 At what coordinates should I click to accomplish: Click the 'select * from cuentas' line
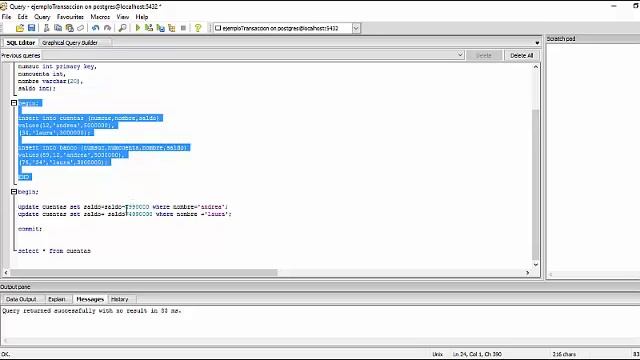pos(54,251)
